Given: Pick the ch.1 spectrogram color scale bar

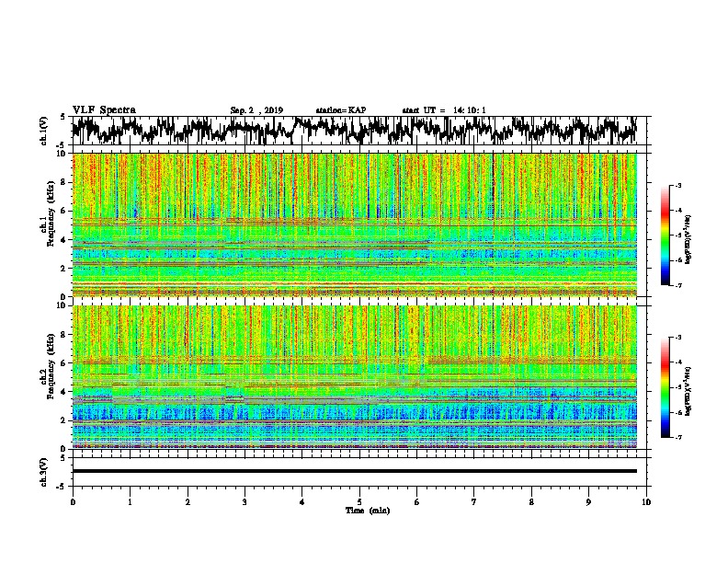Looking at the screenshot, I should coord(665,236).
